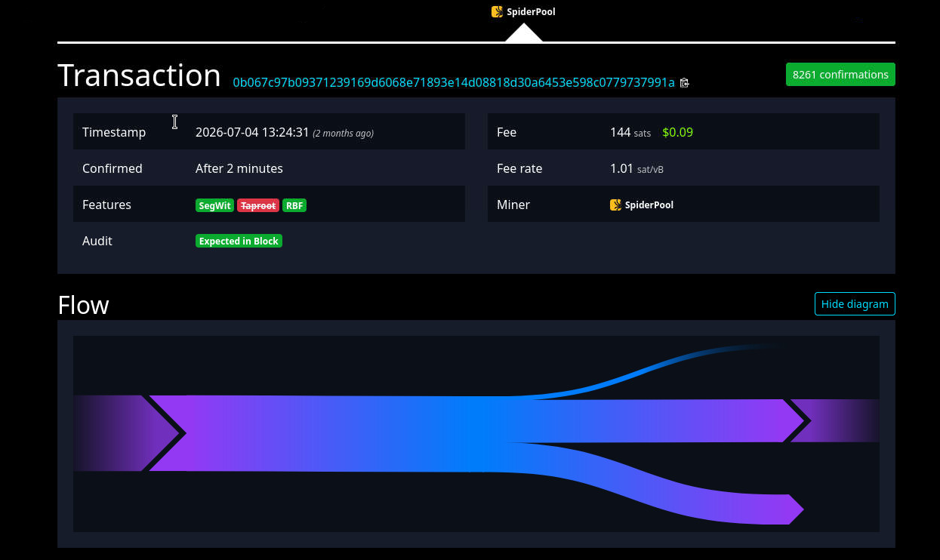Click the fee rate 1.01 sat/vB
The width and height of the screenshot is (940, 560).
tap(636, 168)
